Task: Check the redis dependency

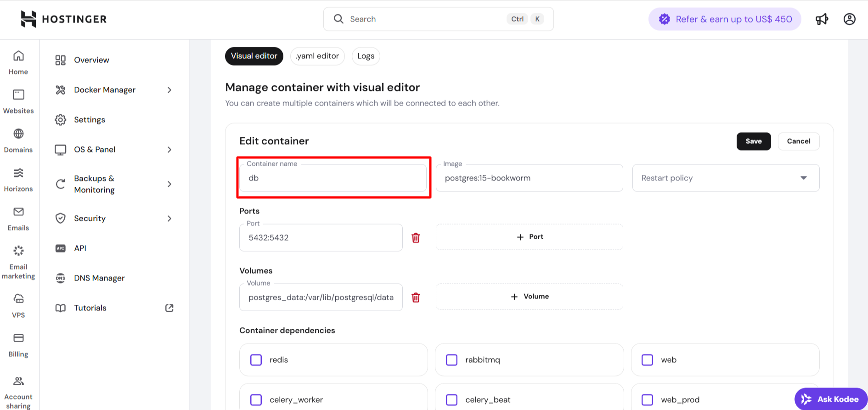Action: pos(256,359)
